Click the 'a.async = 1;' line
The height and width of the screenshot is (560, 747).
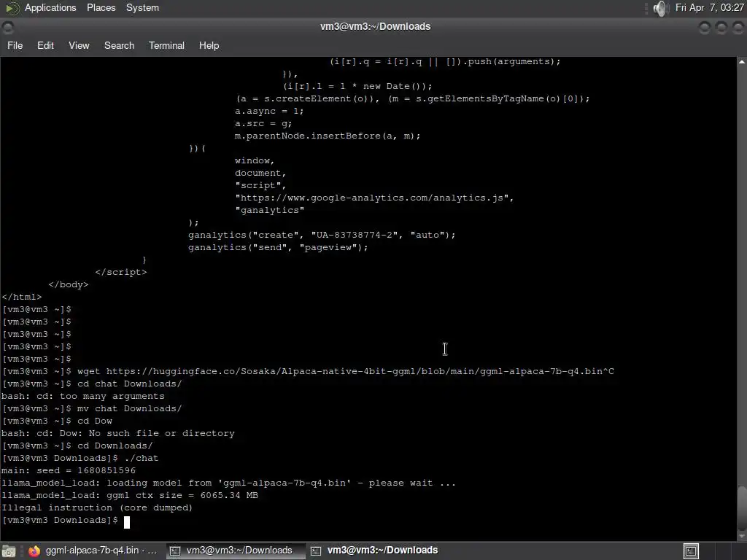pyautogui.click(x=269, y=112)
